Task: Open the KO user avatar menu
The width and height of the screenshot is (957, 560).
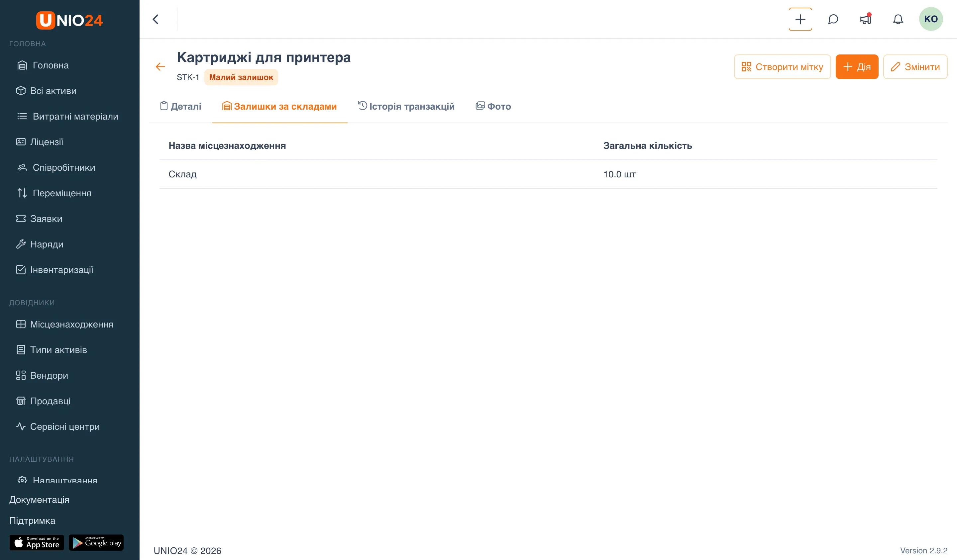Action: [x=930, y=19]
